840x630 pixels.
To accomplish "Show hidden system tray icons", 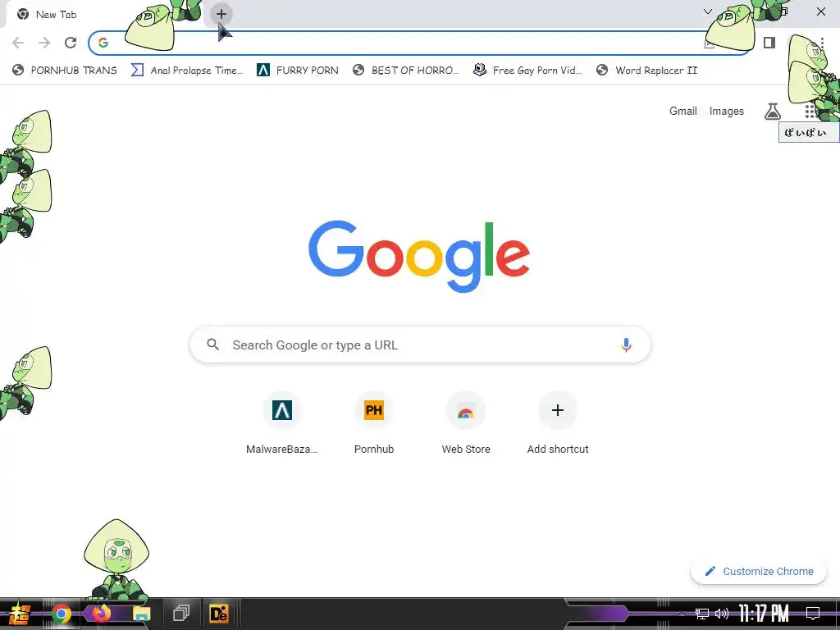I will 682,614.
